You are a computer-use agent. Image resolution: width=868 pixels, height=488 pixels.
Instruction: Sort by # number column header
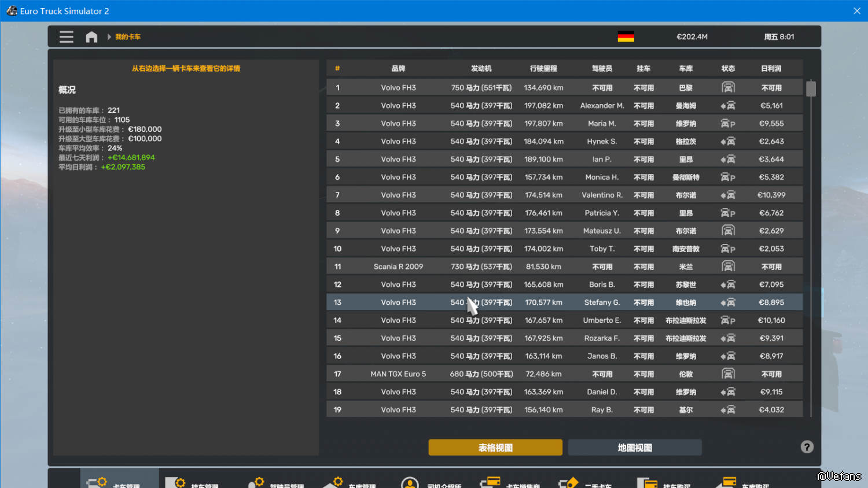click(337, 69)
